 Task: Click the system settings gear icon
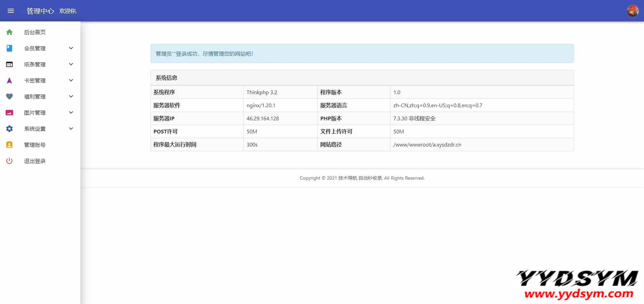(x=9, y=129)
